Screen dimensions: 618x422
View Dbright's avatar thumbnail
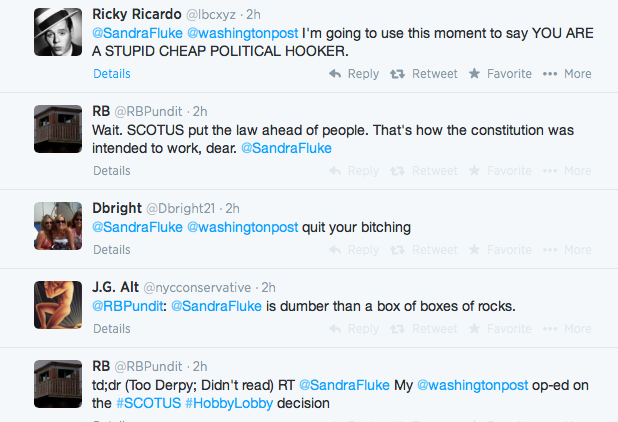[58, 226]
